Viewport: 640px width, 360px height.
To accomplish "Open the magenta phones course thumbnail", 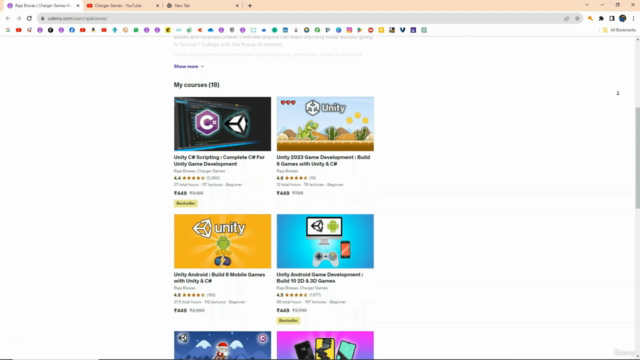I will [x=325, y=345].
